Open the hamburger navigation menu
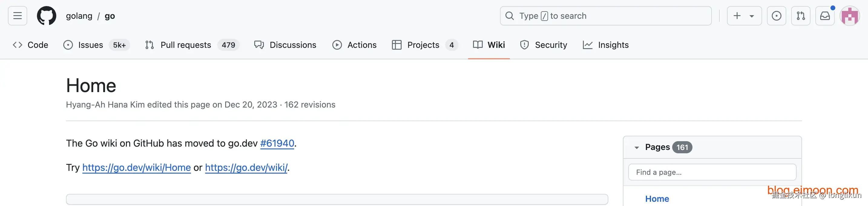Image resolution: width=868 pixels, height=206 pixels. tap(18, 16)
